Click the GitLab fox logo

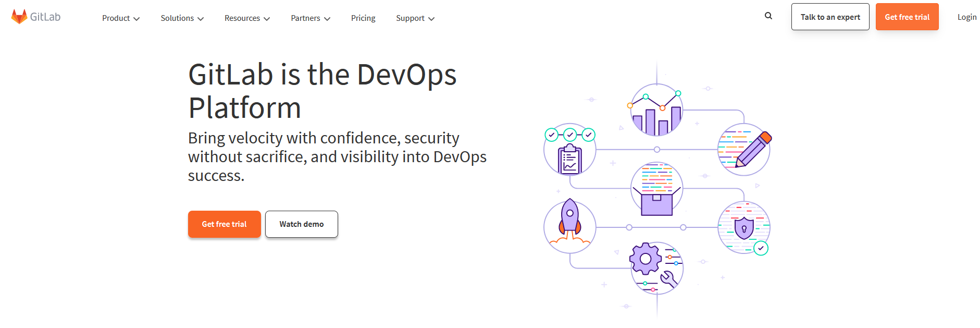[x=19, y=17]
